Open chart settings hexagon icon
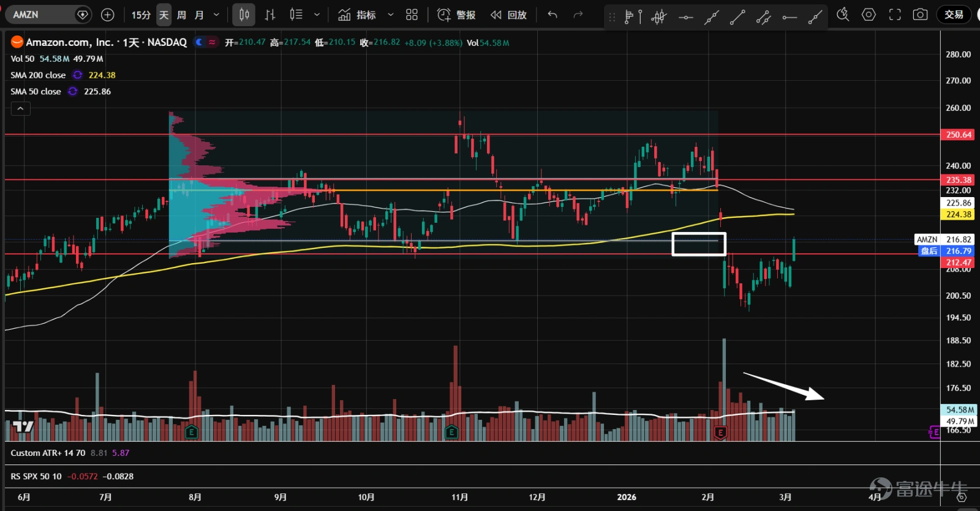This screenshot has height=511, width=980. coord(869,15)
